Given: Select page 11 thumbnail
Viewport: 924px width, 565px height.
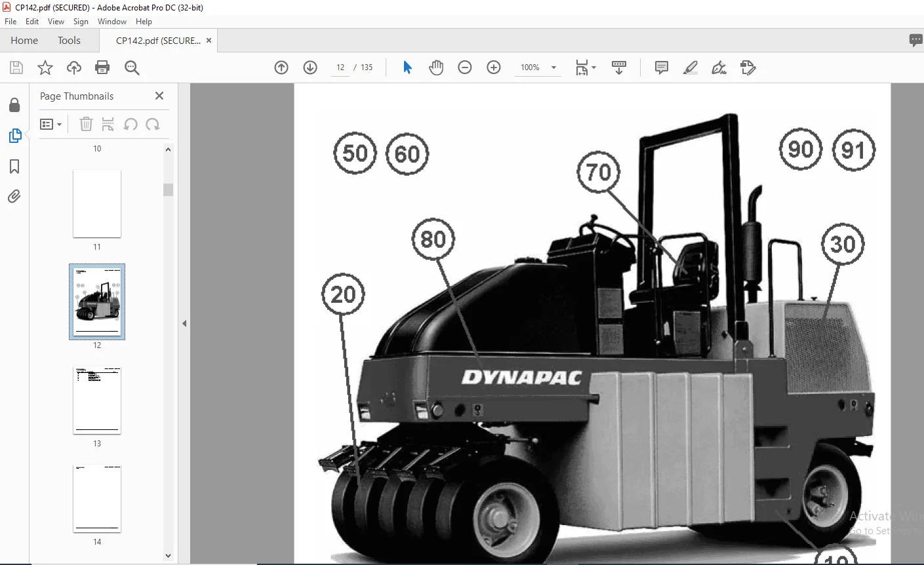Looking at the screenshot, I should click(x=97, y=204).
